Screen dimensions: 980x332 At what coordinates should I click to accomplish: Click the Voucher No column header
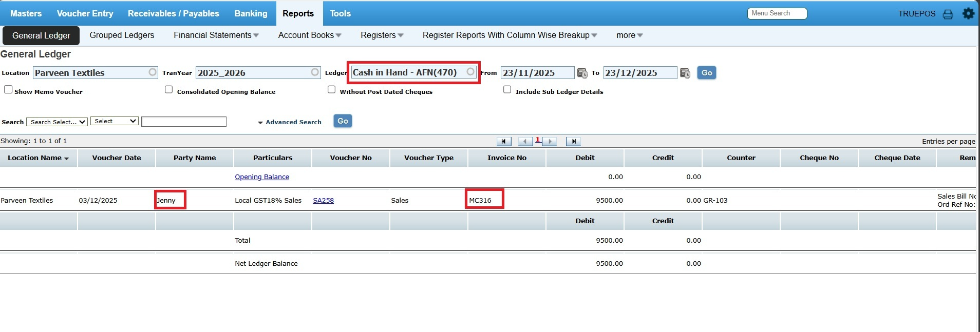pos(351,158)
